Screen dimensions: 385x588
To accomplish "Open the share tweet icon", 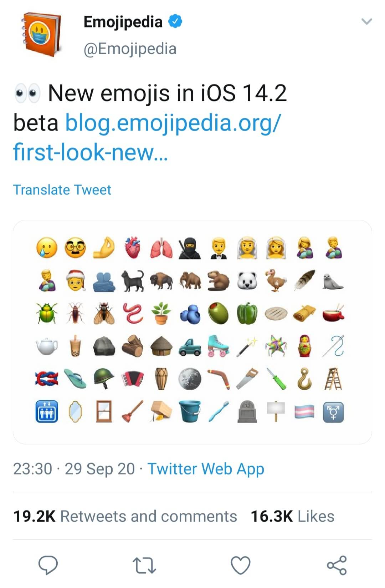I will pos(337,565).
